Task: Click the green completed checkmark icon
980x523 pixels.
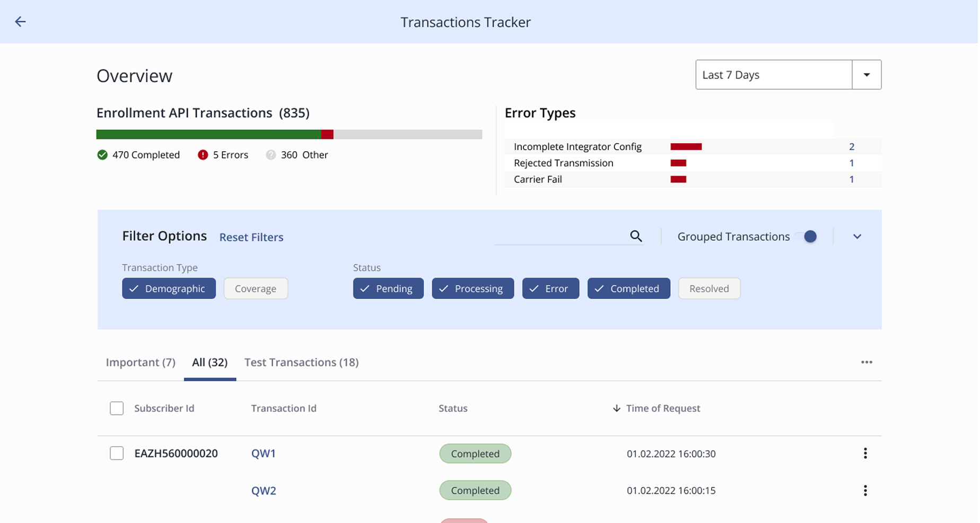Action: tap(102, 155)
